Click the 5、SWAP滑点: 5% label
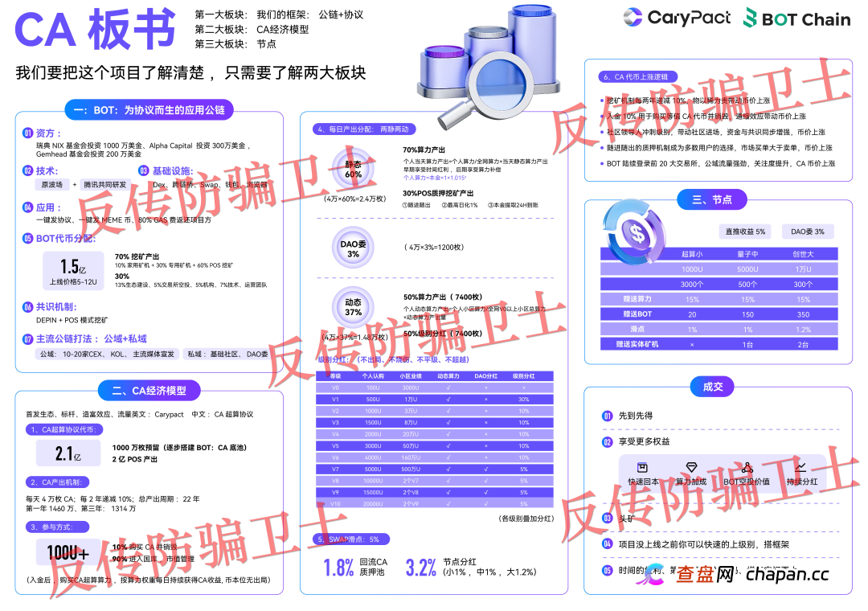This screenshot has width=868, height=611. point(351,539)
